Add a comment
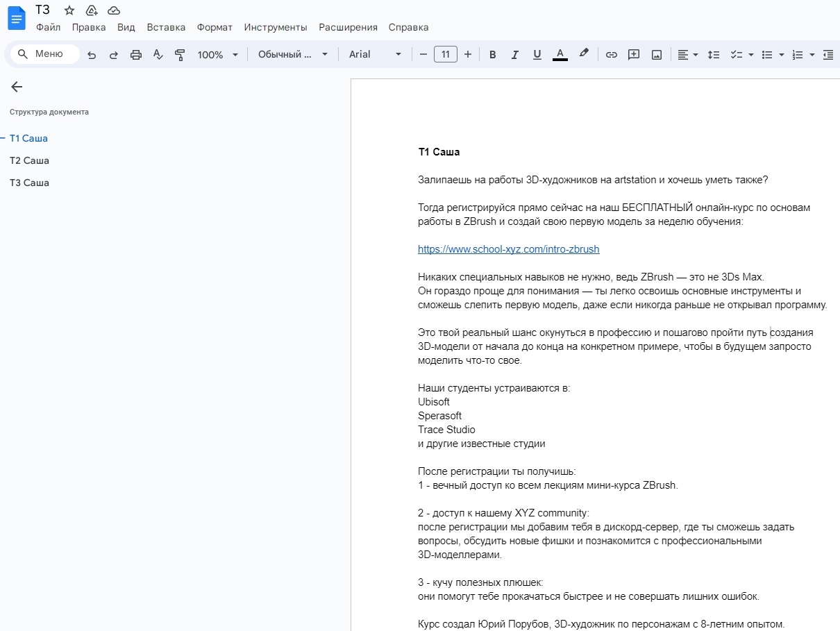 [634, 55]
